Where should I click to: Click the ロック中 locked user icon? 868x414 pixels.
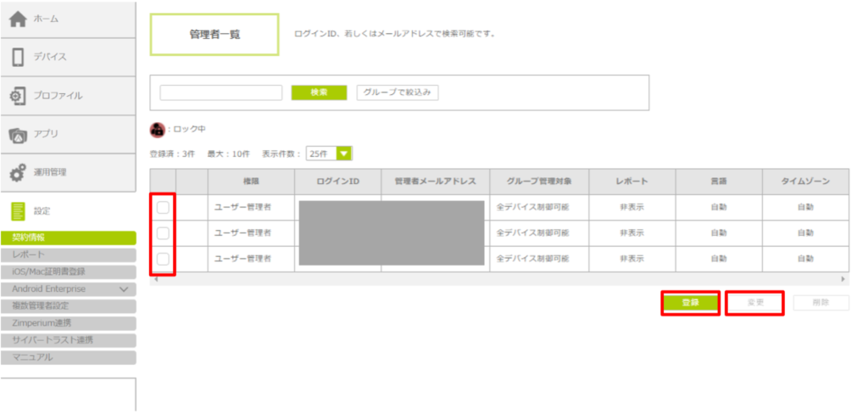[x=158, y=130]
